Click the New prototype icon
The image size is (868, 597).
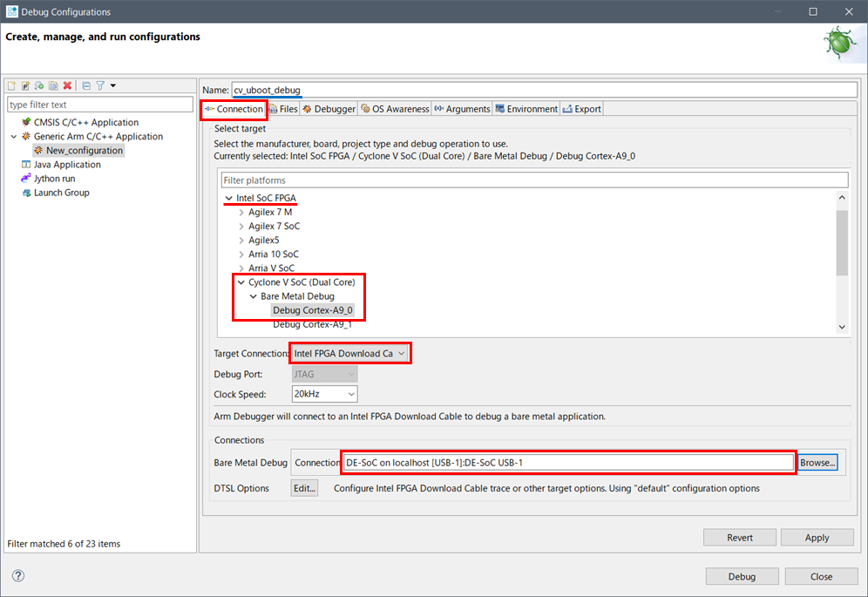click(x=26, y=85)
